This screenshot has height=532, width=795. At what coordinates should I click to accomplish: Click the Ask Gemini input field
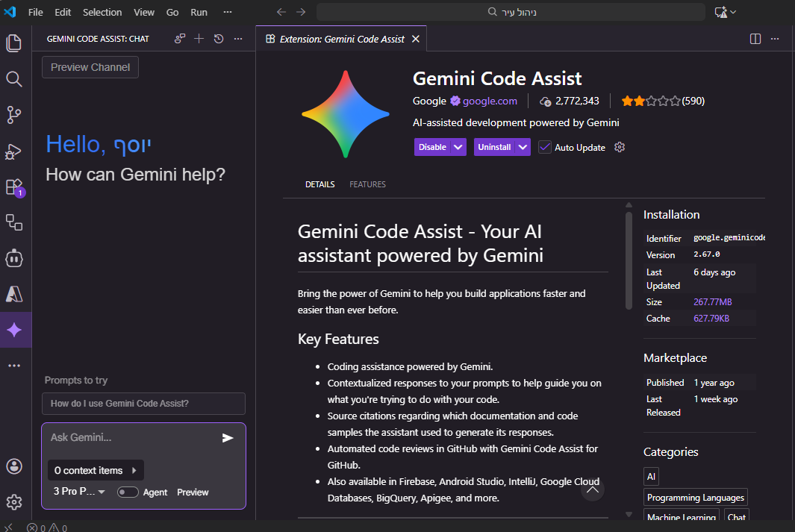point(131,438)
